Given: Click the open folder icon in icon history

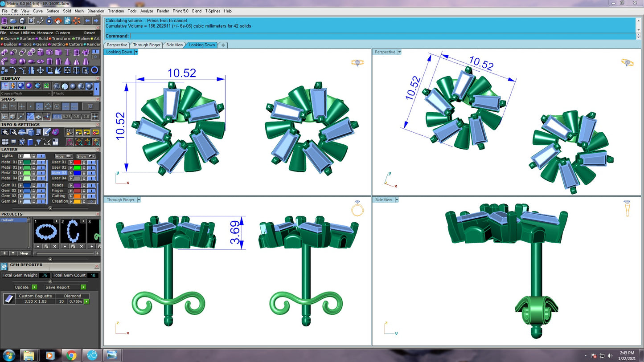Looking at the screenshot, I should click(x=13, y=21).
